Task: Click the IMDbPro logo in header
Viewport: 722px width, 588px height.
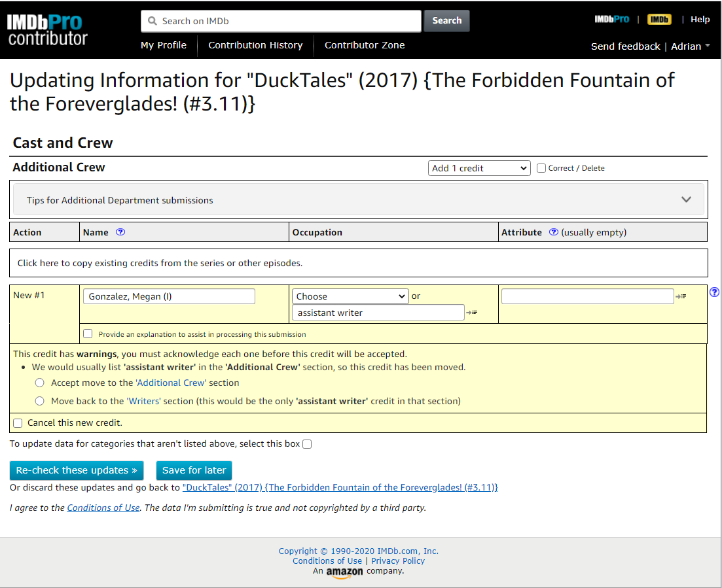Action: pyautogui.click(x=611, y=20)
